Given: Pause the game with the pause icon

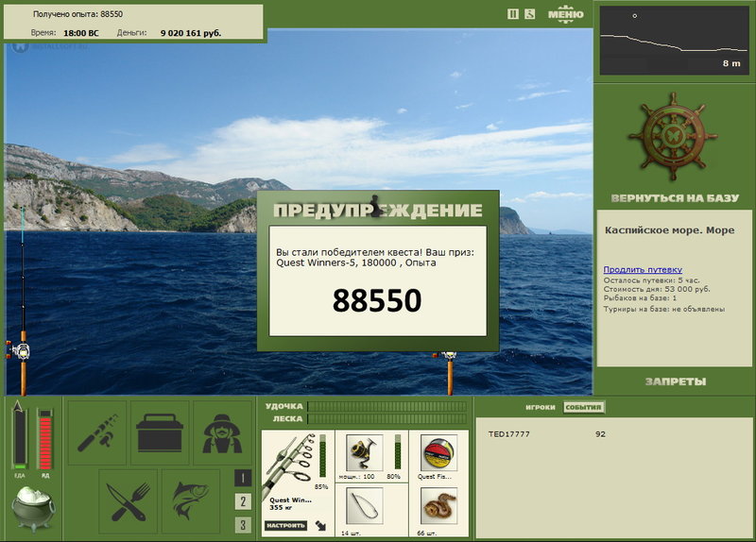Looking at the screenshot, I should (x=513, y=14).
